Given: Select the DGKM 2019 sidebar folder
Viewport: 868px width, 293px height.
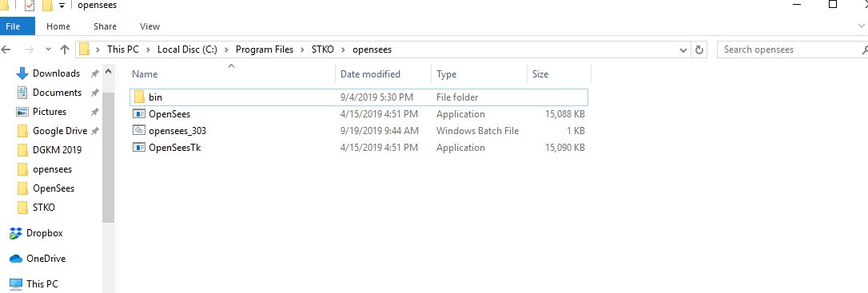Looking at the screenshot, I should coord(57,150).
